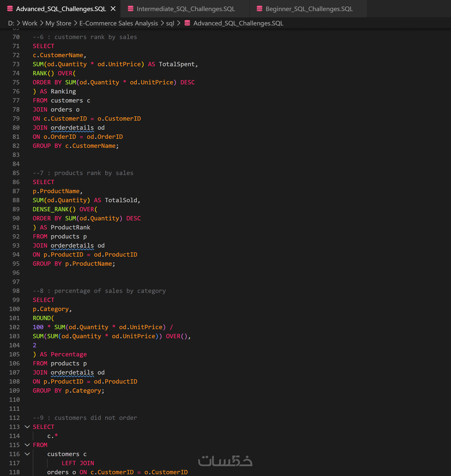The image size is (451, 476).
Task: Click the underlined orderdetails on line 80
Action: click(72, 128)
